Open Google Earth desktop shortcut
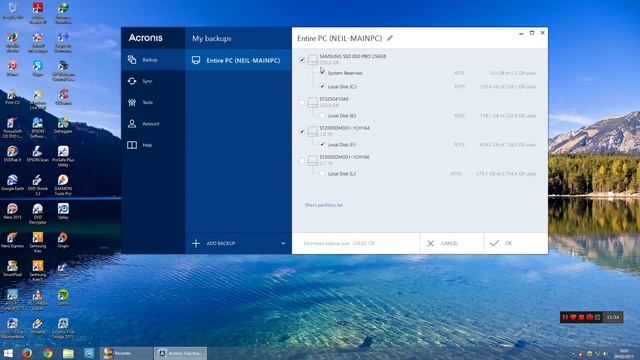 click(12, 183)
